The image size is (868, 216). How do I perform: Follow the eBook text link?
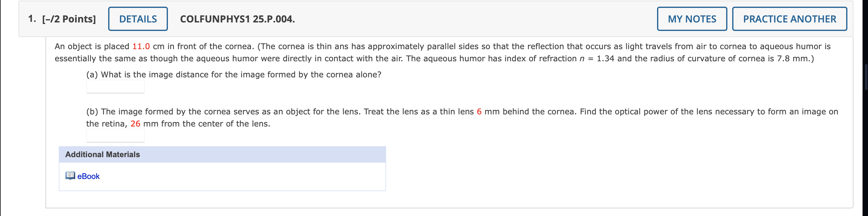point(88,176)
